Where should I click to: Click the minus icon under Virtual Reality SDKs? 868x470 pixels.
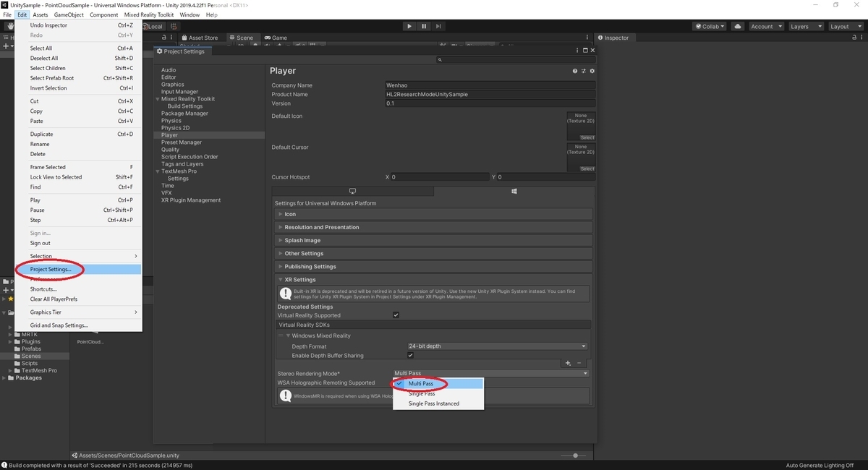(x=579, y=363)
